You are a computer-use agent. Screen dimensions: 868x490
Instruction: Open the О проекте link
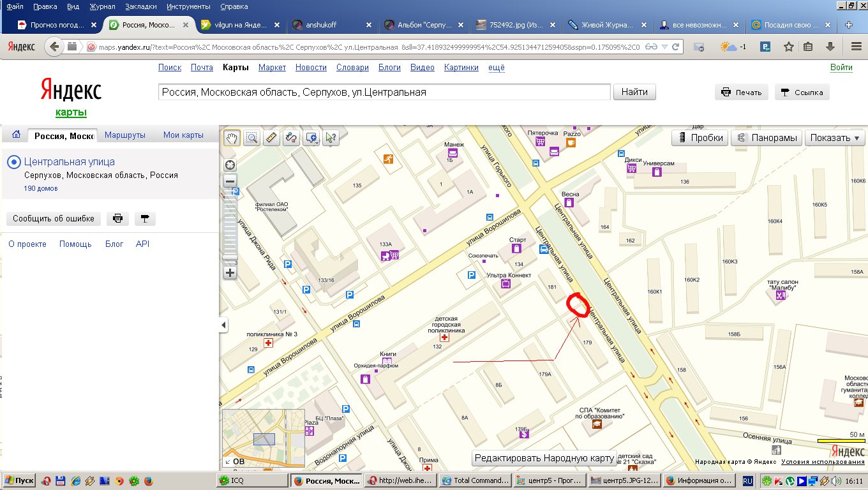tap(27, 244)
